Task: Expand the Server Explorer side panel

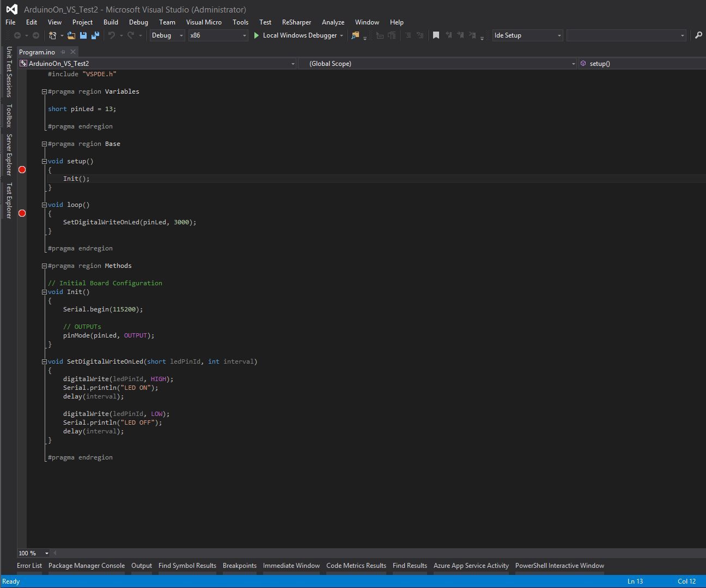Action: coord(9,155)
